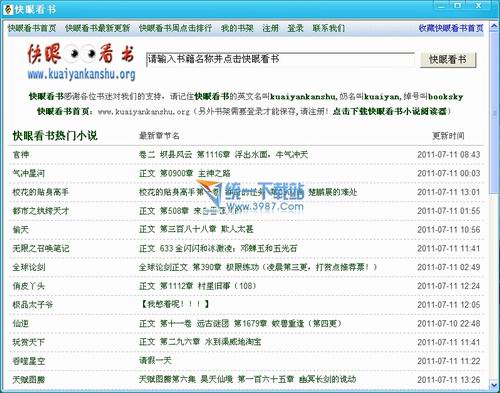Viewport: 500px width, 393px height.
Task: Open the novel 官神
Action: pos(21,155)
